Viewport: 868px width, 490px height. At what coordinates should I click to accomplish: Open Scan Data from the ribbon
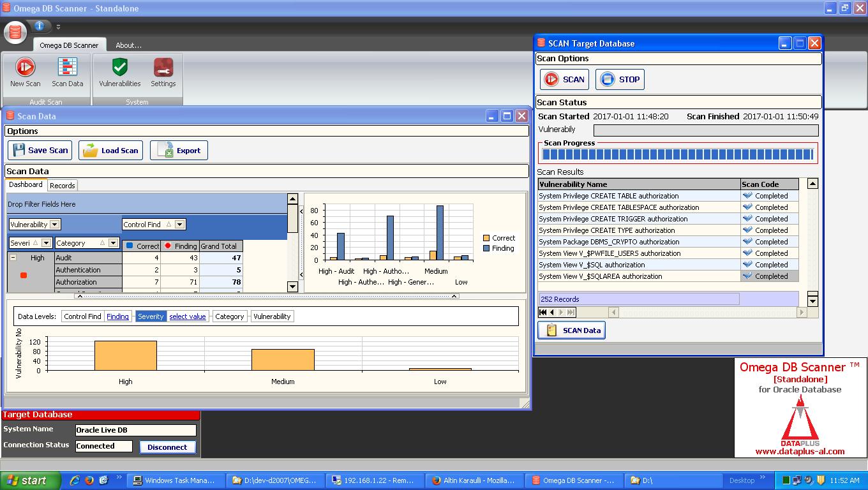point(67,72)
